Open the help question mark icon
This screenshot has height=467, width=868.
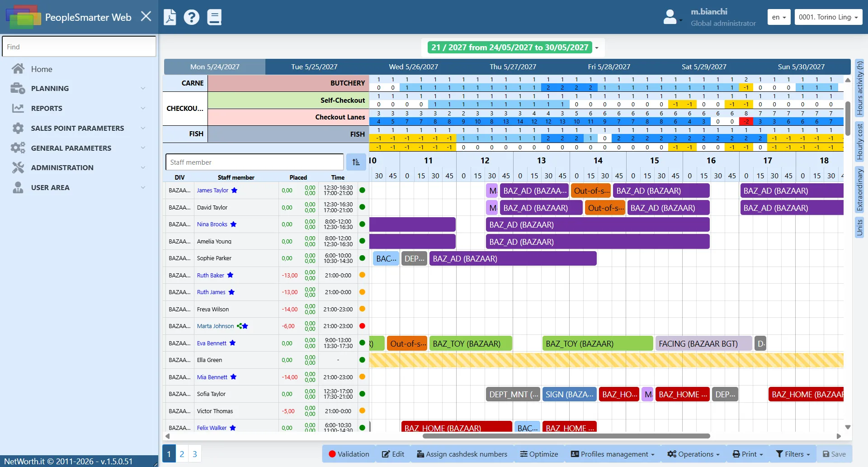point(191,17)
